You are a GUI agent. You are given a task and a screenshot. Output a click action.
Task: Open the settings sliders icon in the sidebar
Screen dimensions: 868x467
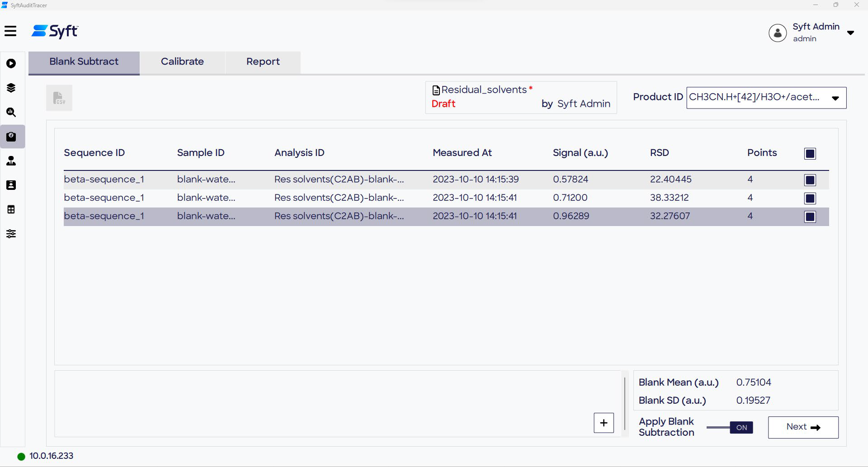[11, 234]
